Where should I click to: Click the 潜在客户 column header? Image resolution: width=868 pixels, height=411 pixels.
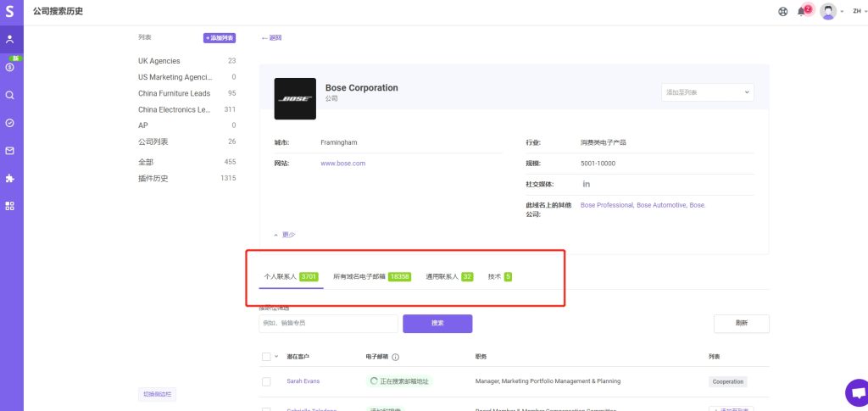coord(298,357)
